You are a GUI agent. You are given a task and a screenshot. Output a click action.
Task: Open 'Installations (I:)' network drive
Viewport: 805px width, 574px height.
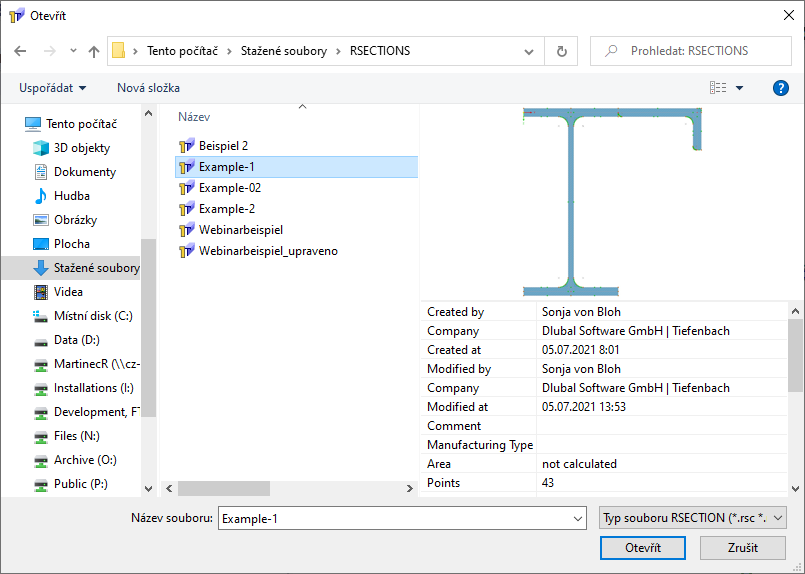tap(83, 388)
